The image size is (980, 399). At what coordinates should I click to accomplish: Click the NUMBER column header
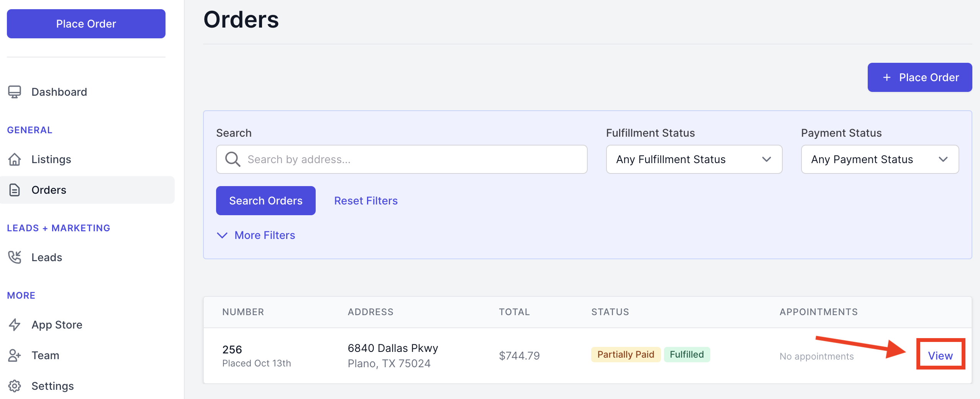click(x=243, y=312)
